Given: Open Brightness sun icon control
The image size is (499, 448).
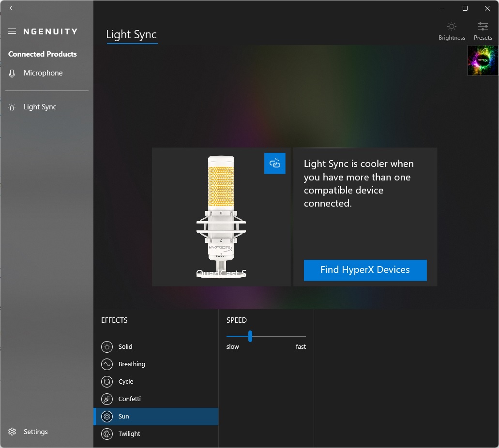Looking at the screenshot, I should point(452,26).
